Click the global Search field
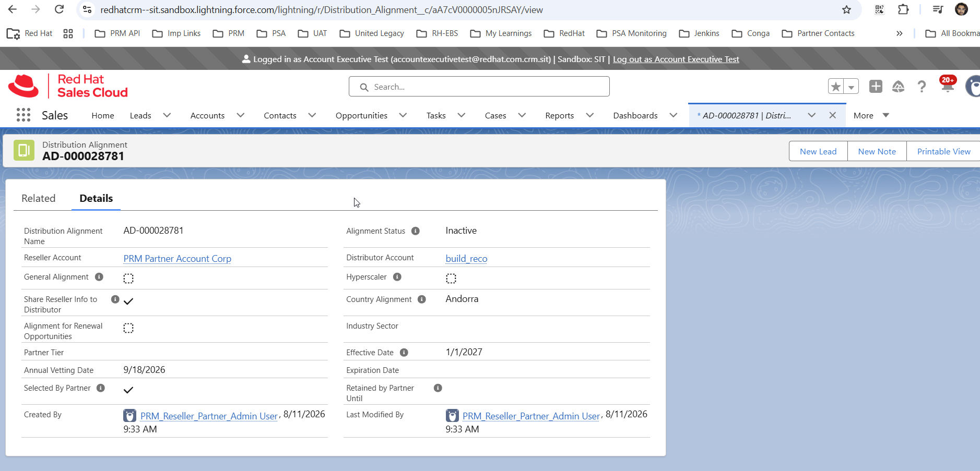Screen dimensions: 980x471 479,87
